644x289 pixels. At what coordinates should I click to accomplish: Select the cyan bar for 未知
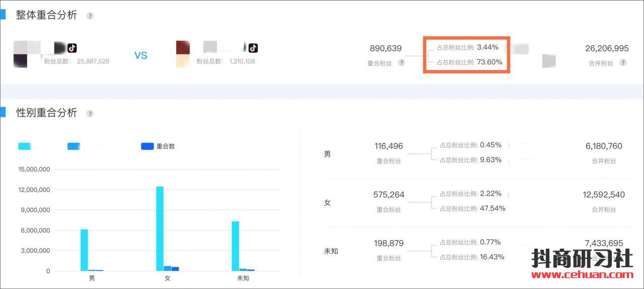pyautogui.click(x=235, y=246)
